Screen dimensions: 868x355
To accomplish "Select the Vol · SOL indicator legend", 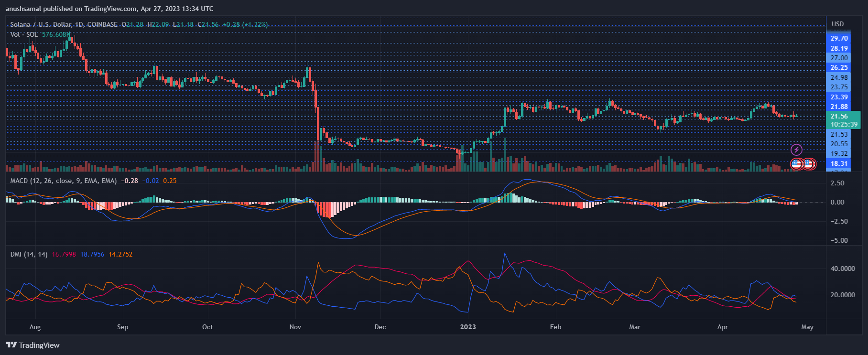I will tap(24, 34).
